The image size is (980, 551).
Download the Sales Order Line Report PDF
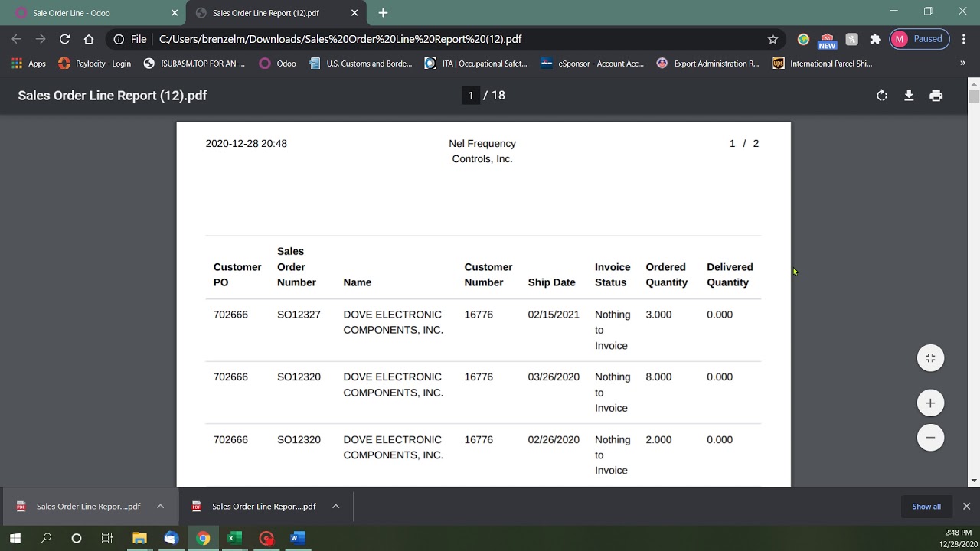click(909, 96)
